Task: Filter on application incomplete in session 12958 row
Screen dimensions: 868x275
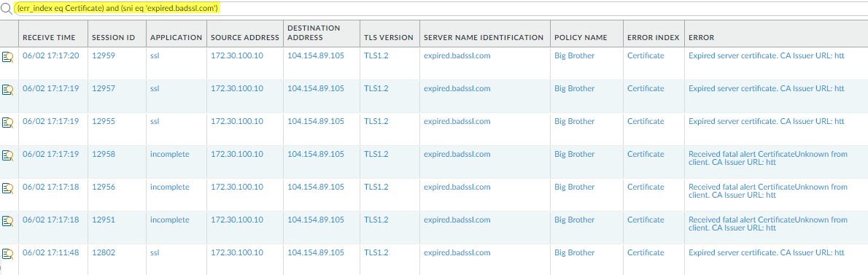Action: [170, 155]
